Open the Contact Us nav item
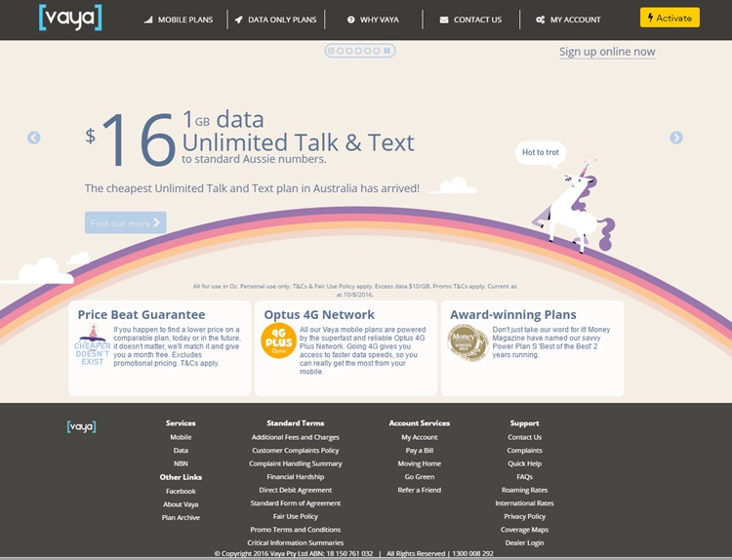Image resolution: width=732 pixels, height=560 pixels. tap(470, 20)
